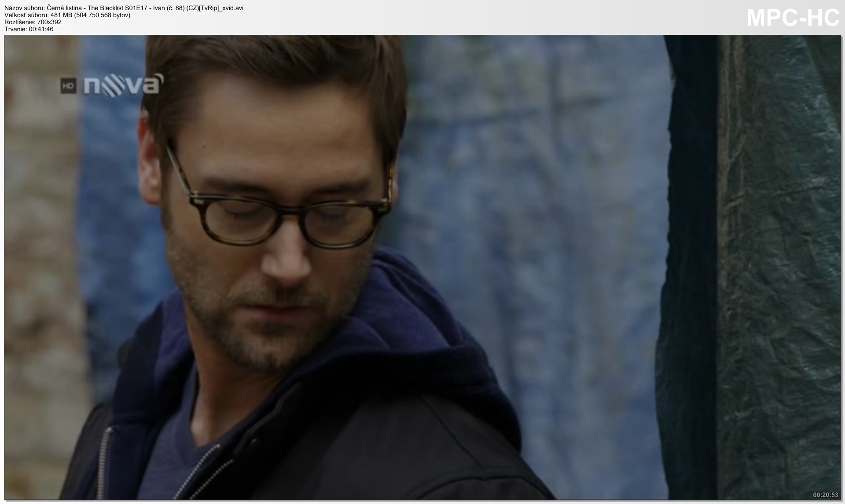Viewport: 845px width, 504px height.
Task: Click the HD badge beside the Nova logo
Action: (x=69, y=86)
